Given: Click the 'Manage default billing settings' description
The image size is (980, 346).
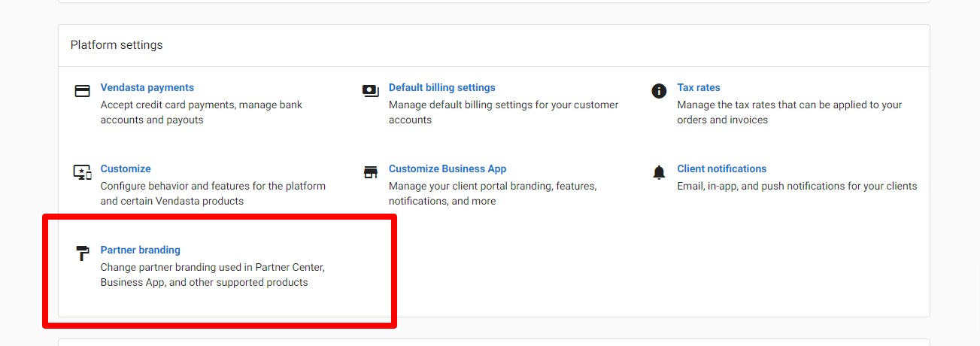Looking at the screenshot, I should click(x=504, y=112).
